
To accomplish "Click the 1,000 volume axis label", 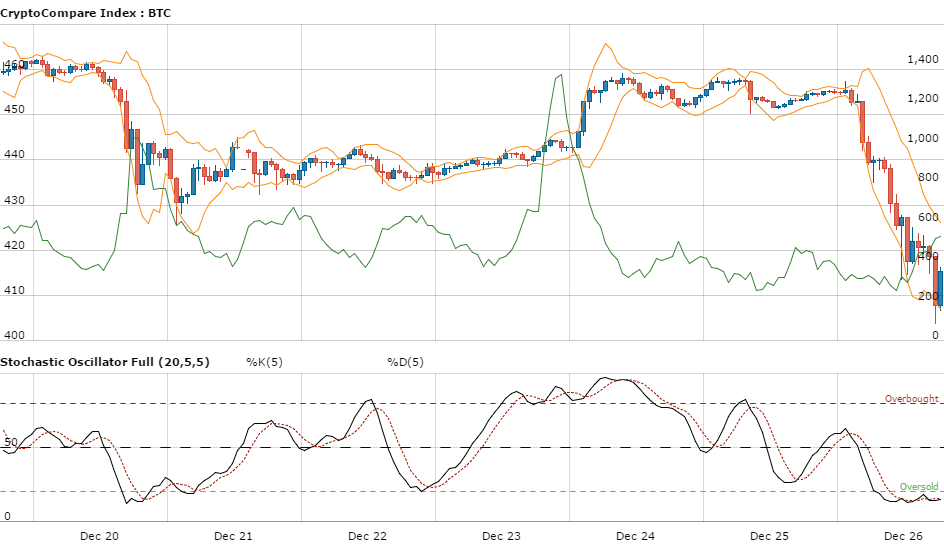I will pos(923,138).
